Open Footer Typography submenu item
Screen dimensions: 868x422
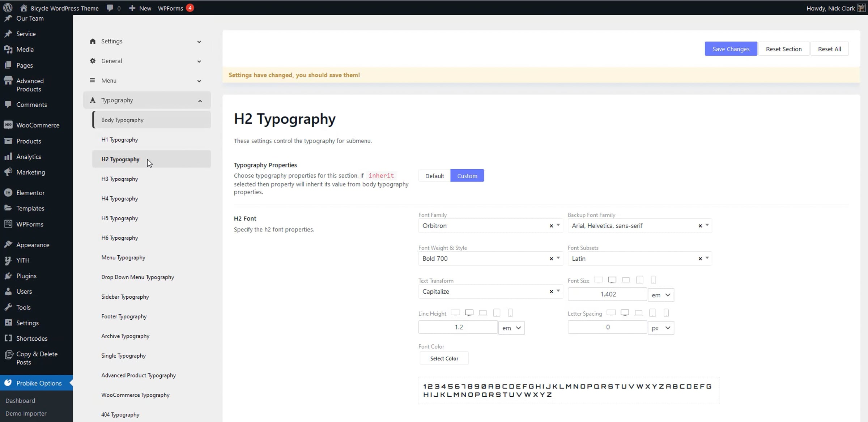[124, 316]
